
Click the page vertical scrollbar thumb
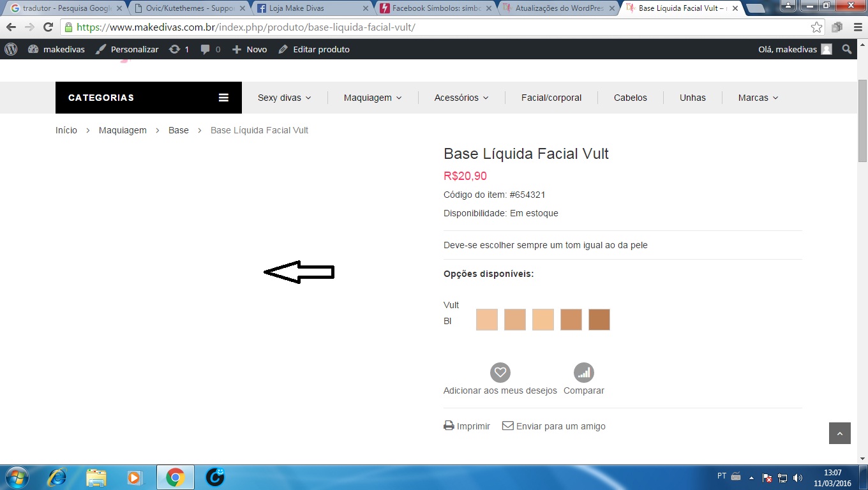[x=862, y=121]
